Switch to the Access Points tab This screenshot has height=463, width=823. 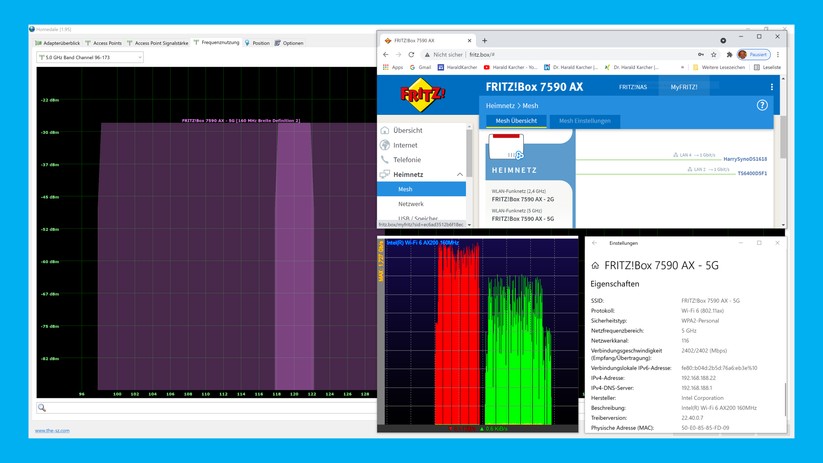tap(103, 43)
